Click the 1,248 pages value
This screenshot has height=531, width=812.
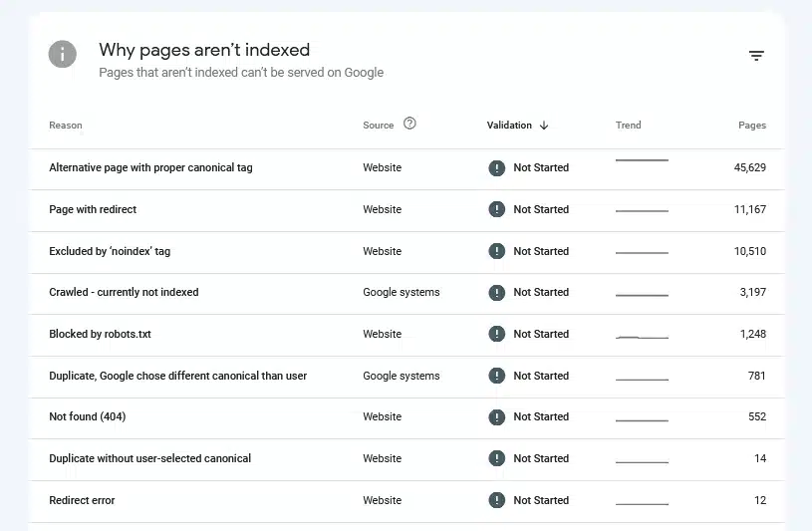(x=753, y=334)
